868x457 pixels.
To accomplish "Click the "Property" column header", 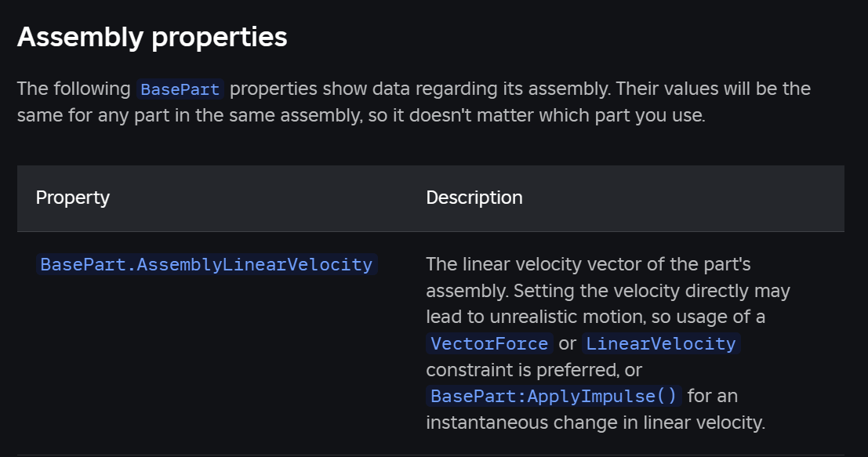I will tap(73, 198).
